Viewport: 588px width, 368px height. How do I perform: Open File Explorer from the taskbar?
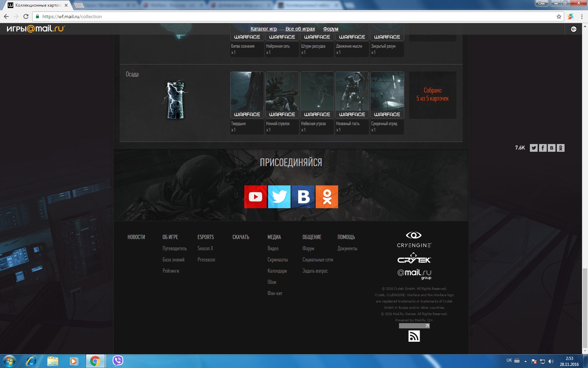click(x=53, y=361)
